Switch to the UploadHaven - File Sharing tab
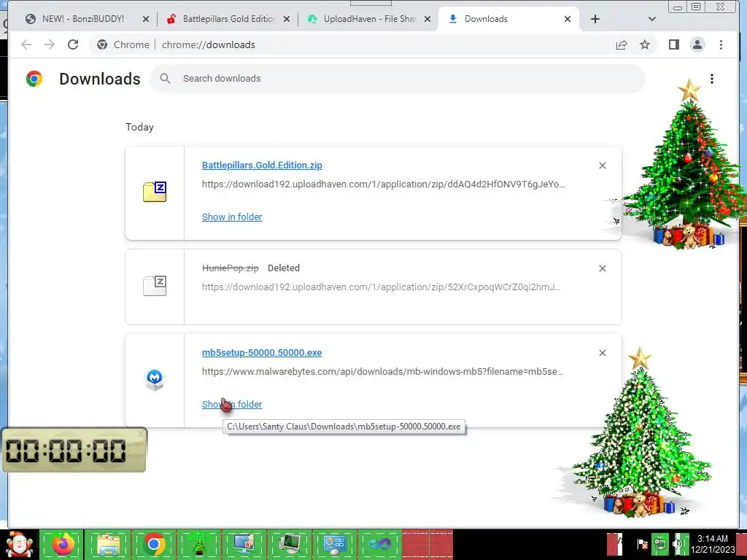Image resolution: width=747 pixels, height=560 pixels. [370, 19]
